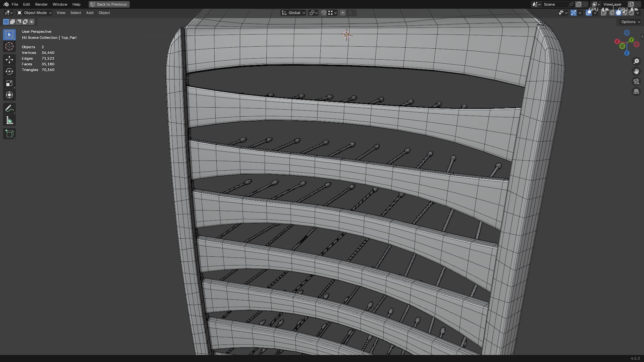The image size is (644, 362).
Task: Select the Scale tool
Action: pyautogui.click(x=9, y=83)
